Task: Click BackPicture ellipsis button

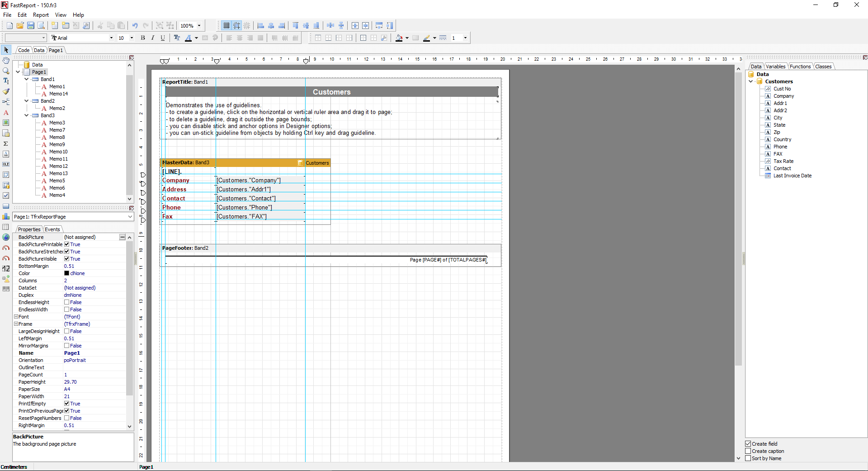Action: tap(122, 237)
